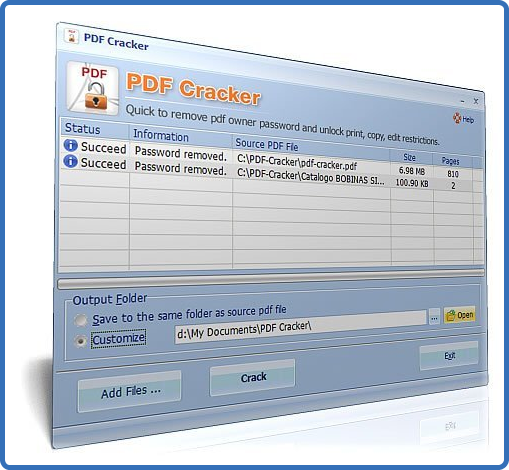The image size is (509, 470).
Task: Click the first 'Succeed' status text
Action: (x=103, y=148)
